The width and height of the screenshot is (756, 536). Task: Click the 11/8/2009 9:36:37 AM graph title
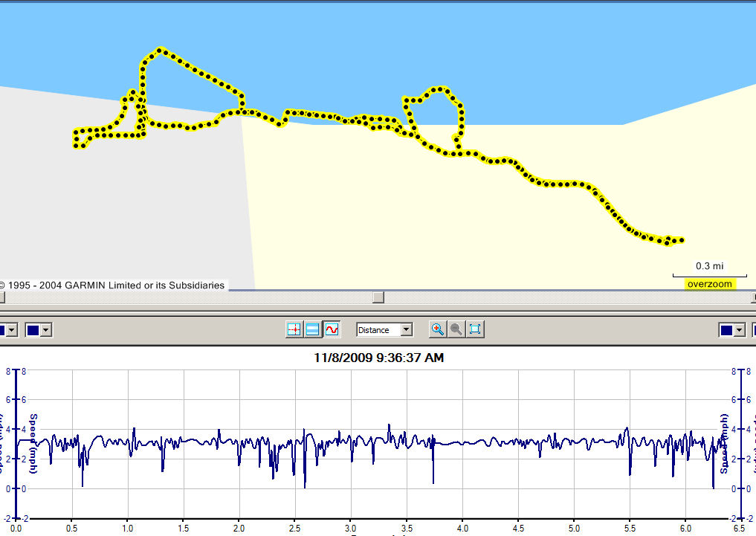coord(378,358)
